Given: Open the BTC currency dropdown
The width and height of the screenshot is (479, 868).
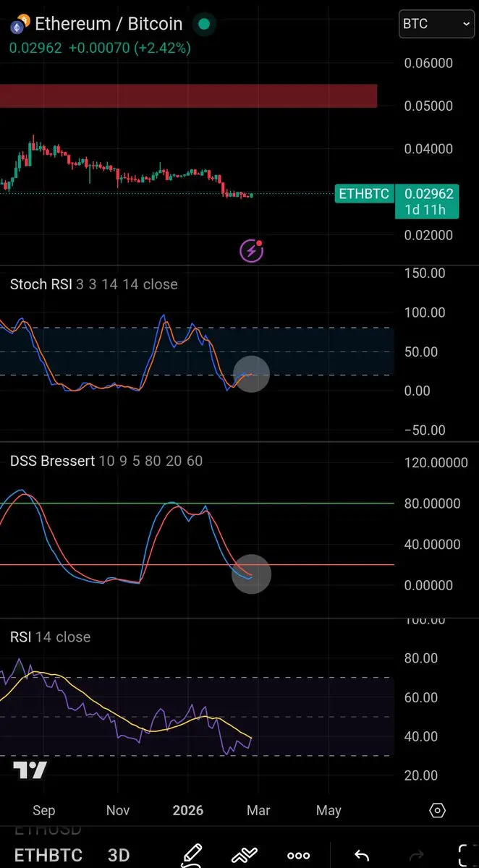Looking at the screenshot, I should (437, 24).
